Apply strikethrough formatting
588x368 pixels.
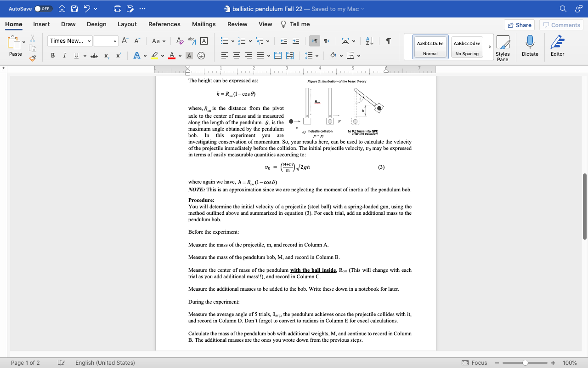[x=94, y=56]
